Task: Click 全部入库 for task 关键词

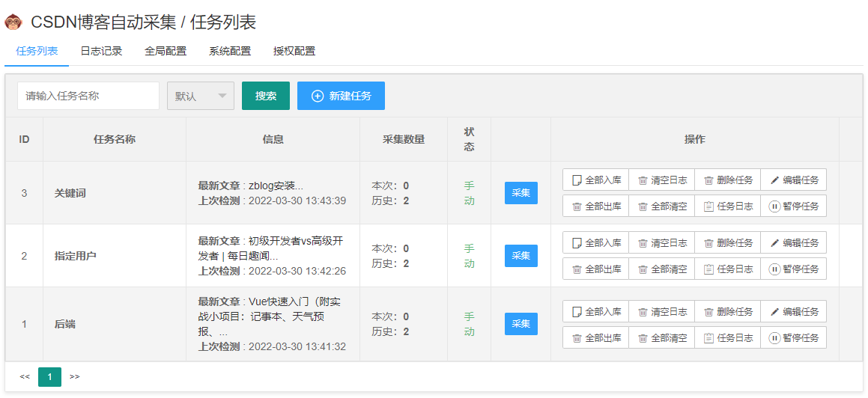Action: (x=595, y=180)
